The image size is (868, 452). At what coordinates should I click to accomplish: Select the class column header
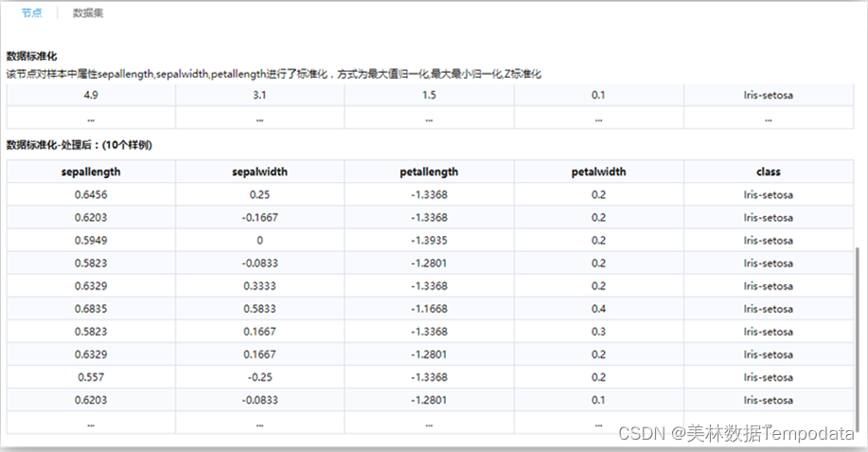(x=769, y=172)
